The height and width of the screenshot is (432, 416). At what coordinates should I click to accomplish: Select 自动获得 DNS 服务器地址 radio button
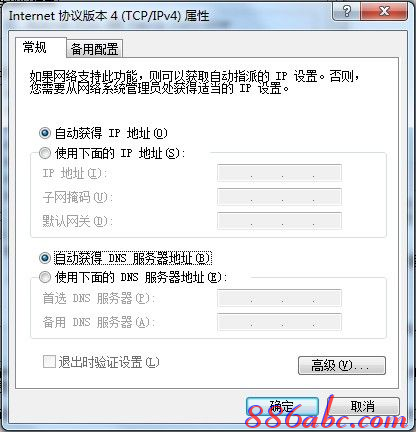pos(45,258)
